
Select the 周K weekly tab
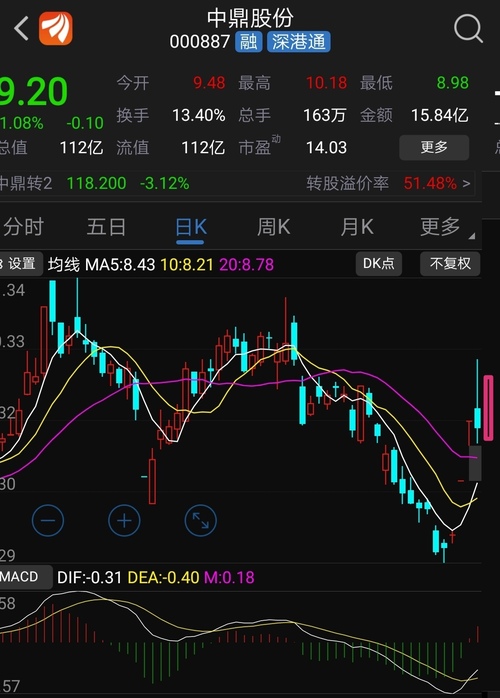coord(273,227)
